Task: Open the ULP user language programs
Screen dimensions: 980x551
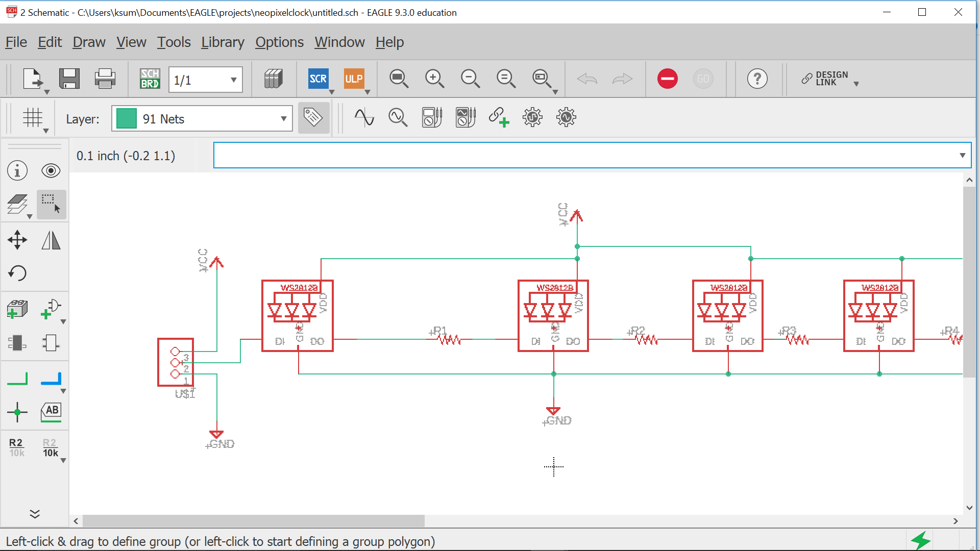Action: coord(354,79)
